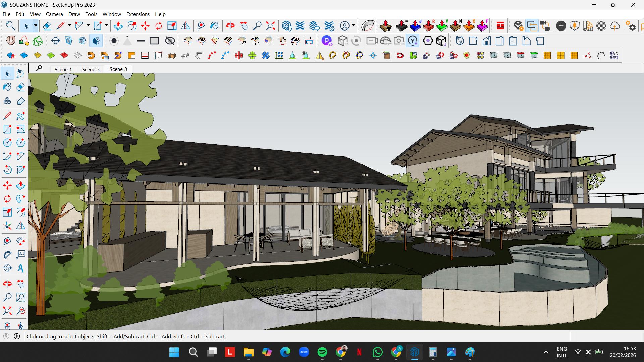Click the Rotate tool icon
Viewport: 644px width, 362px height.
coord(159,26)
